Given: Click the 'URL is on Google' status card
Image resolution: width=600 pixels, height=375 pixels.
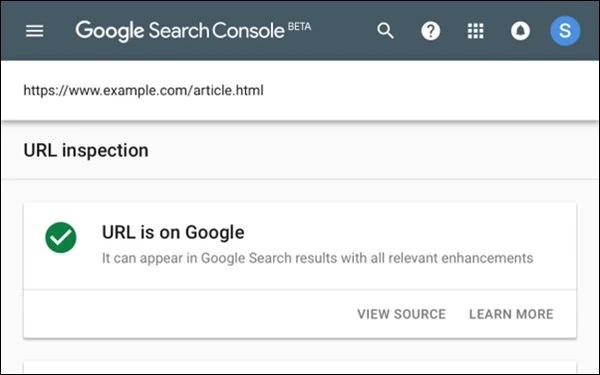Looking at the screenshot, I should [x=300, y=270].
